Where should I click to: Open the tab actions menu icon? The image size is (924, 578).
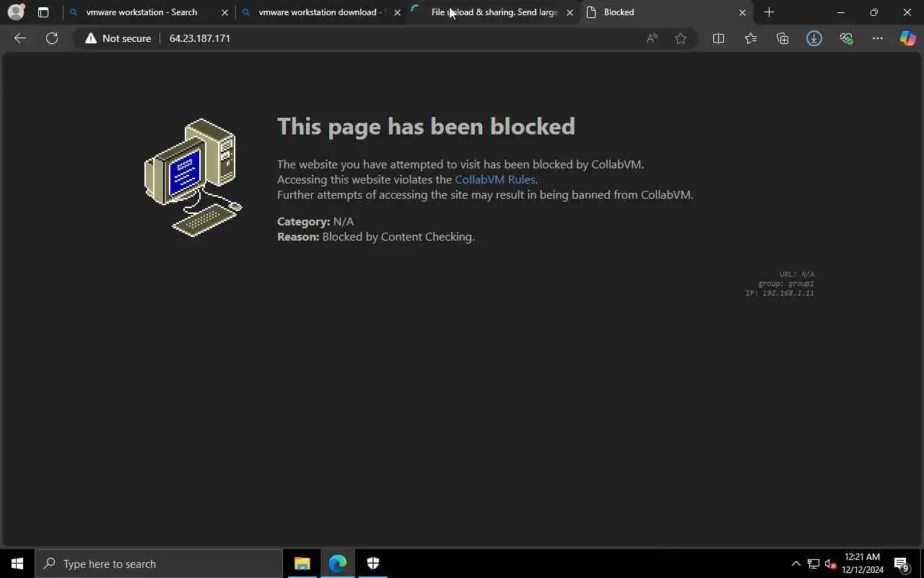point(43,12)
